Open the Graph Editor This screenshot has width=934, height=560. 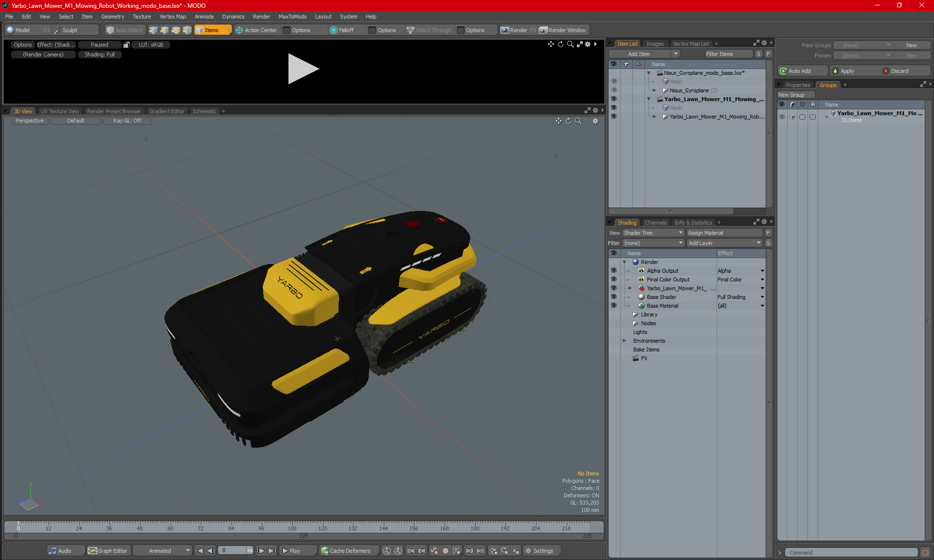(x=108, y=551)
